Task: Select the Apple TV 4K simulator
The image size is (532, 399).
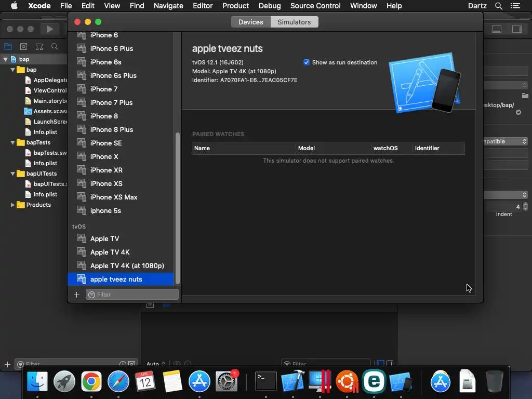Action: pyautogui.click(x=121, y=252)
